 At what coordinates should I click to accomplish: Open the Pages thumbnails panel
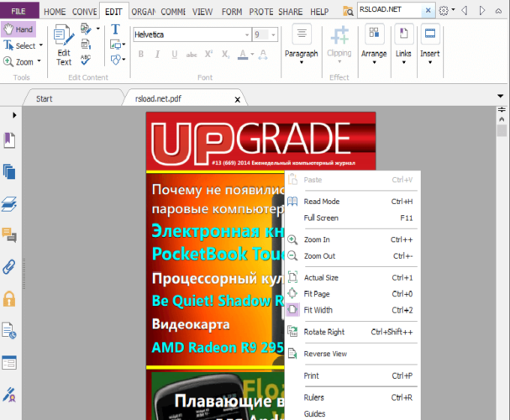[x=9, y=171]
